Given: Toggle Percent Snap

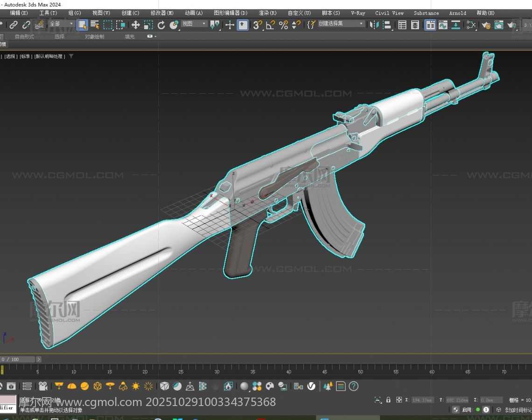Looking at the screenshot, I should tap(283, 25).
